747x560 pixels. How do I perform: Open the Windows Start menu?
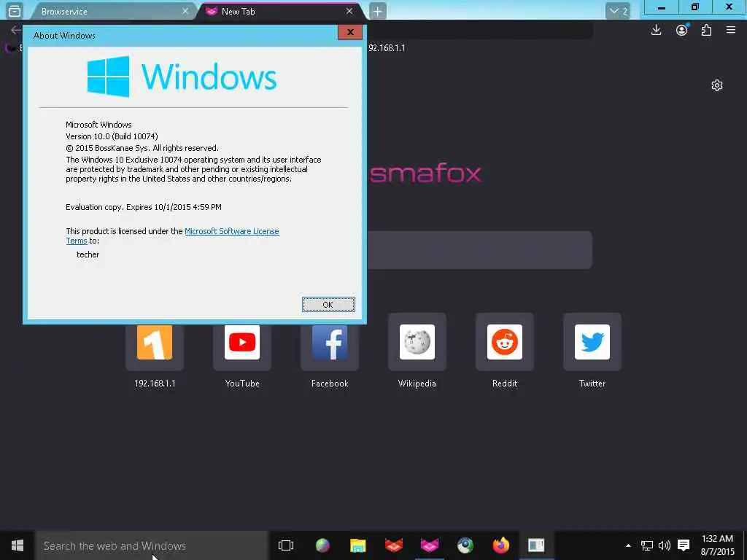[x=18, y=545]
